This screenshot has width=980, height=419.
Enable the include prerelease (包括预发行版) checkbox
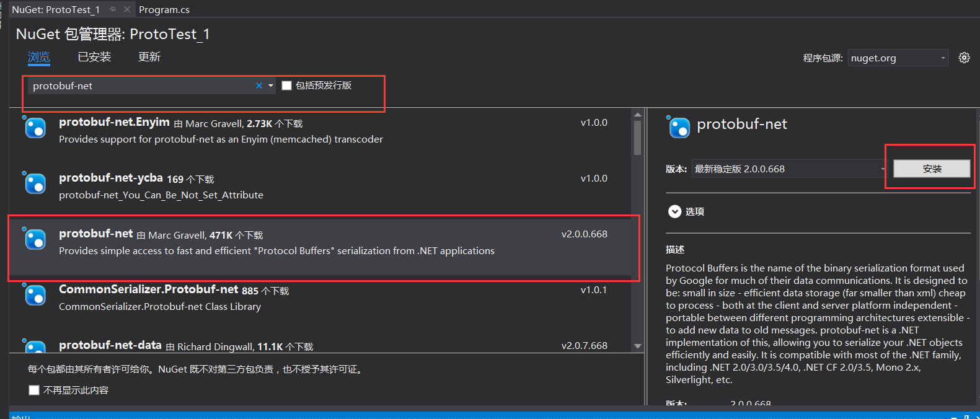click(x=286, y=86)
